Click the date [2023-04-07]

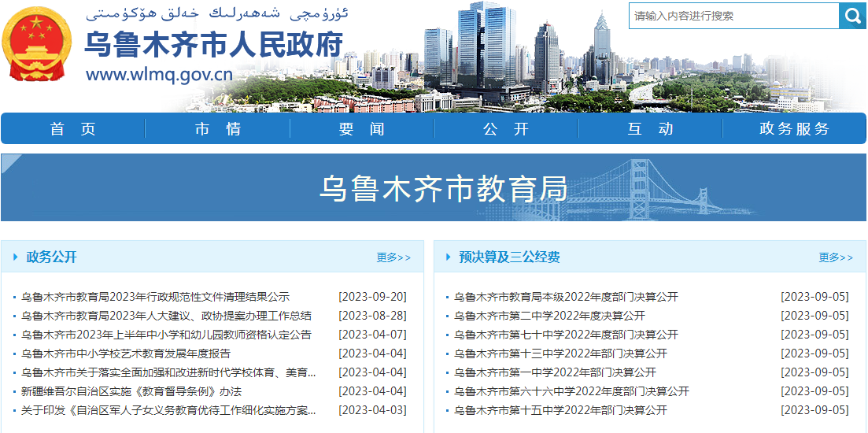coord(372,335)
